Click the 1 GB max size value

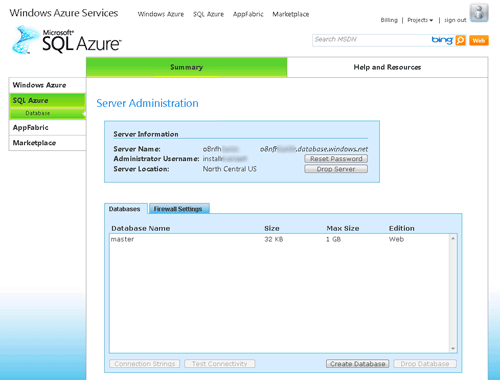click(x=333, y=239)
